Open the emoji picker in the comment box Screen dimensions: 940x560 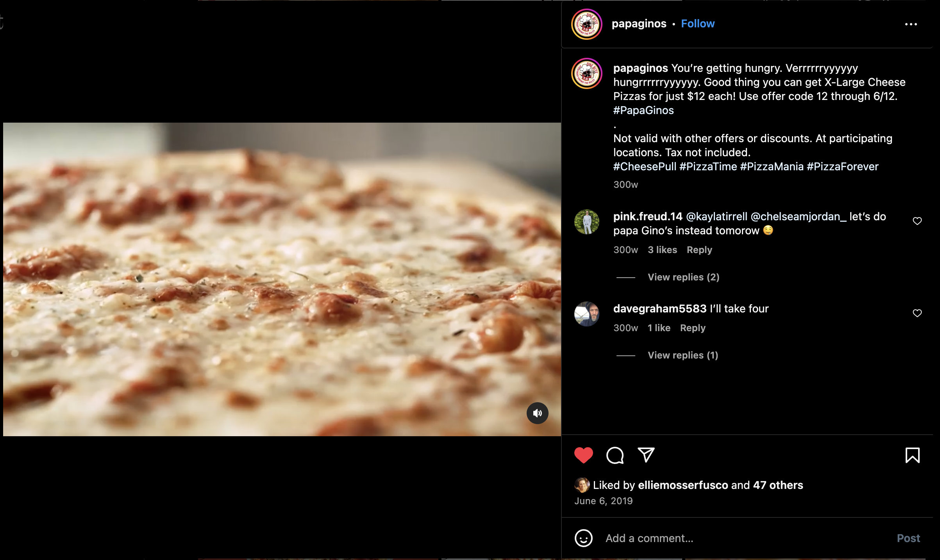(584, 538)
